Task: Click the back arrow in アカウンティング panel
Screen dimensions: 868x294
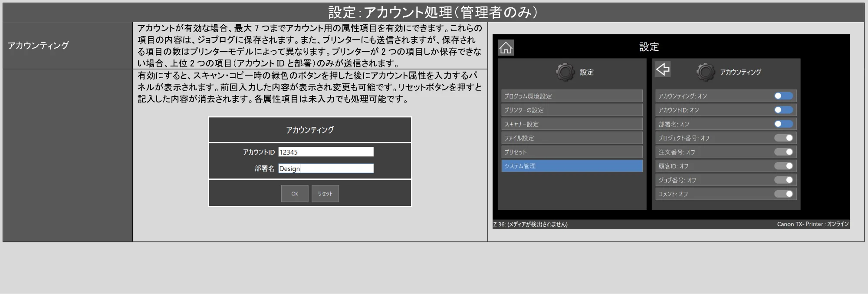Action: 663,69
